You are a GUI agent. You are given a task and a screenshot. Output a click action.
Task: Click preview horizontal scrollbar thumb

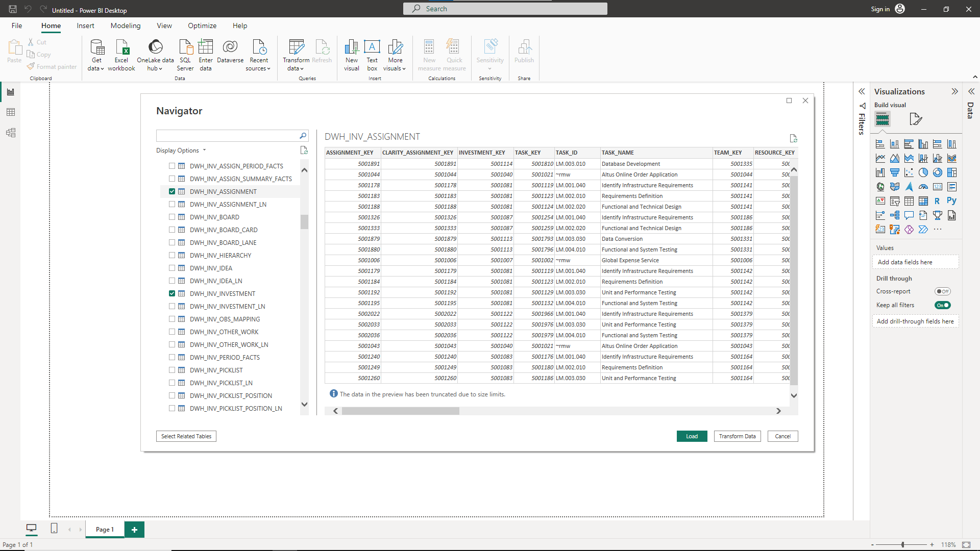pyautogui.click(x=401, y=411)
